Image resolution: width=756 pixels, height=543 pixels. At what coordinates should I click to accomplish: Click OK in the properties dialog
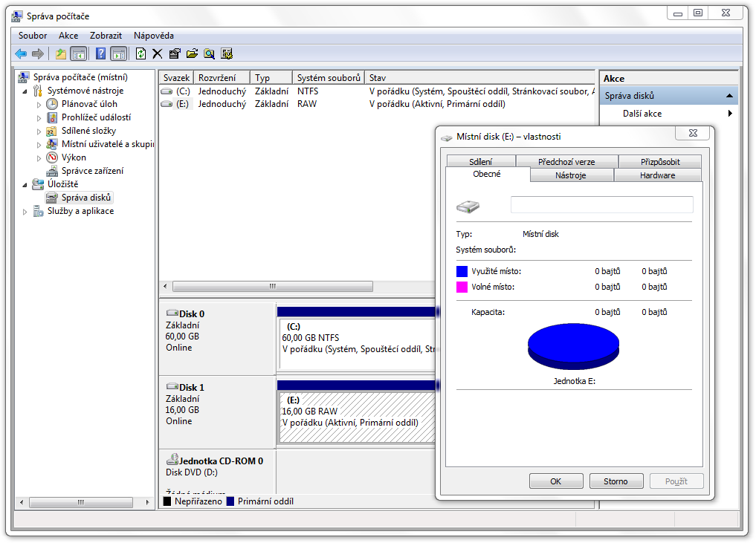tap(556, 481)
